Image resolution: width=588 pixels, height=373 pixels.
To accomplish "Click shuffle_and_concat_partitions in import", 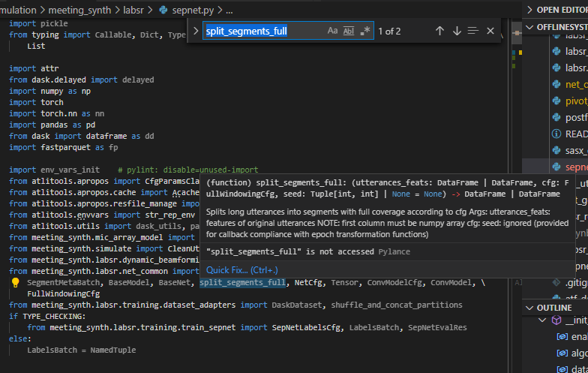I will click(397, 305).
